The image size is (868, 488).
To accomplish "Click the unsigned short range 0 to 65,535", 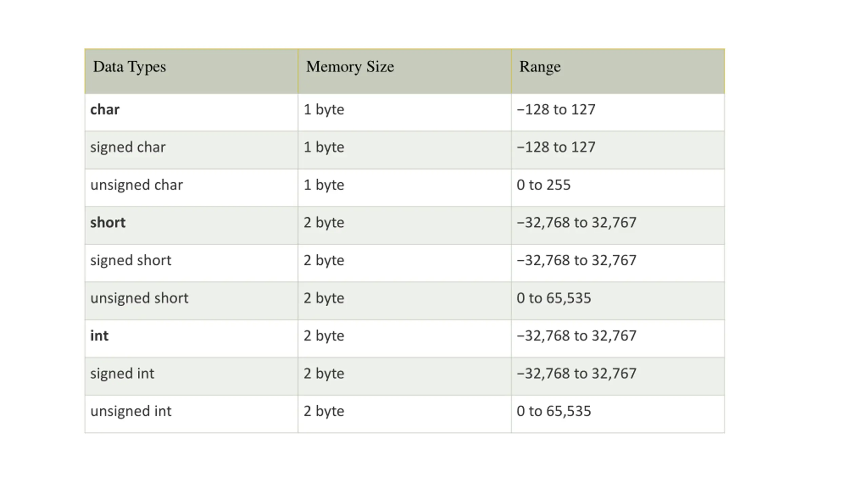I will (x=618, y=301).
